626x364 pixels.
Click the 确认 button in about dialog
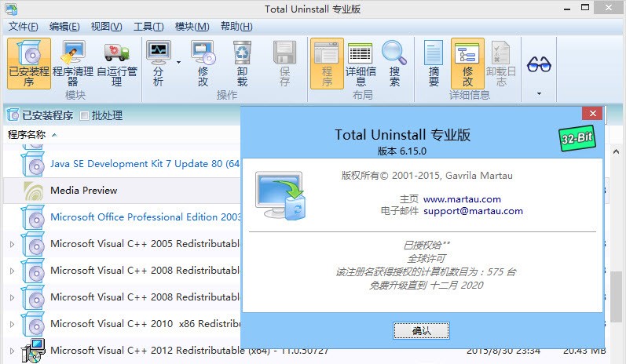click(x=421, y=330)
